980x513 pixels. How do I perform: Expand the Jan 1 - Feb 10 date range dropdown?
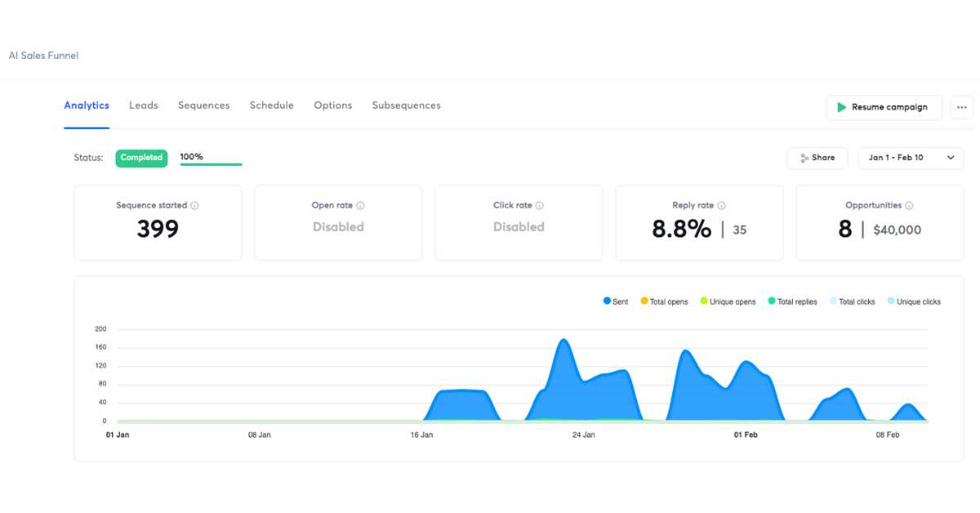(x=911, y=158)
